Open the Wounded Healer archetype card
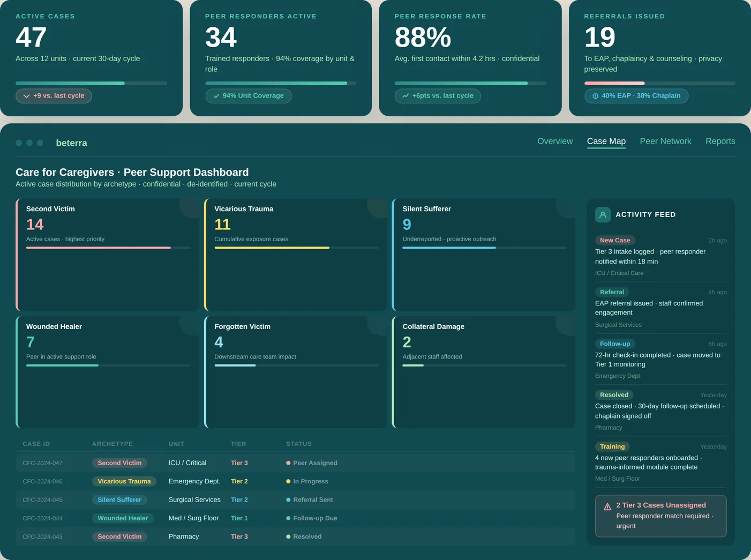This screenshot has height=560, width=751. [x=107, y=372]
